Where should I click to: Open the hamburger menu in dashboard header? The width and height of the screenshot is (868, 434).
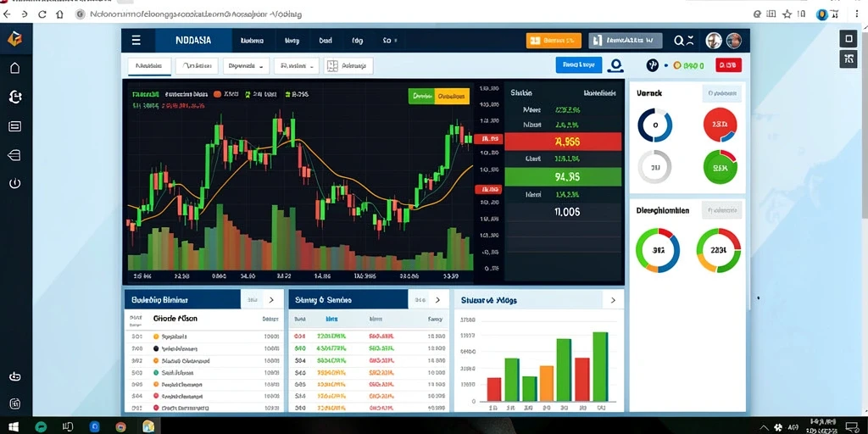point(136,41)
